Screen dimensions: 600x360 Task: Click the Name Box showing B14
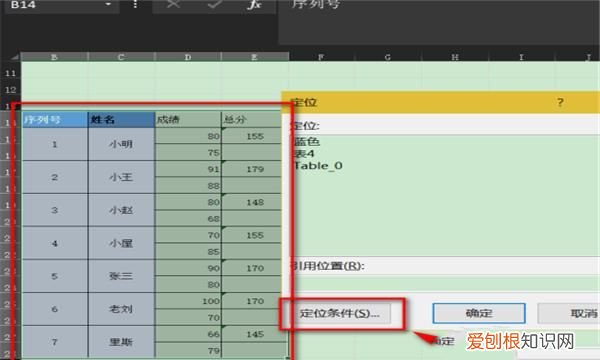tap(54, 5)
